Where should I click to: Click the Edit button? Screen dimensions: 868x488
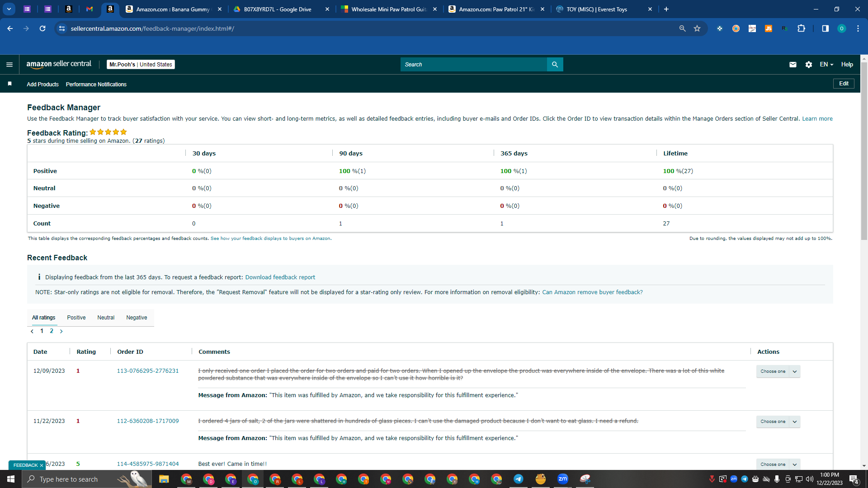click(x=844, y=84)
